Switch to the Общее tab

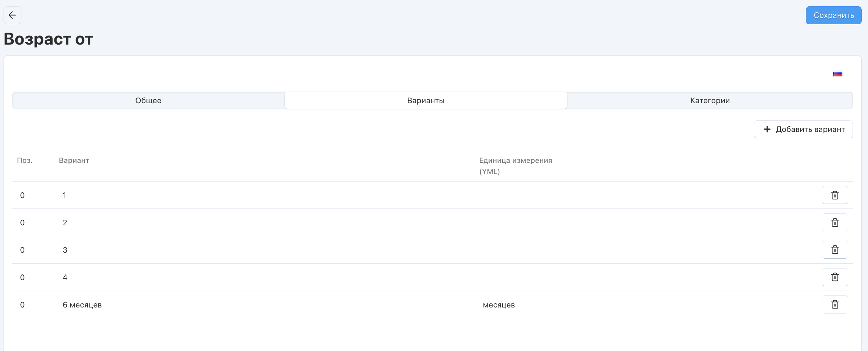148,101
